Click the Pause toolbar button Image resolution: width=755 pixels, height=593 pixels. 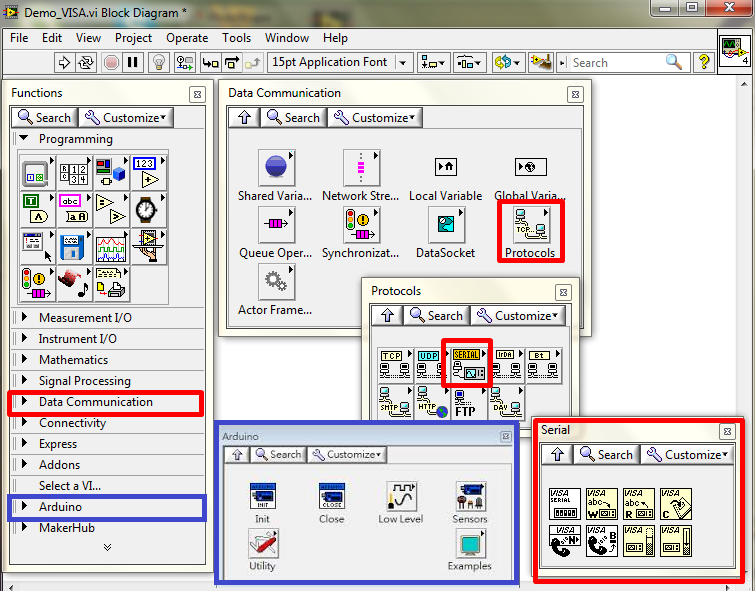[x=132, y=63]
